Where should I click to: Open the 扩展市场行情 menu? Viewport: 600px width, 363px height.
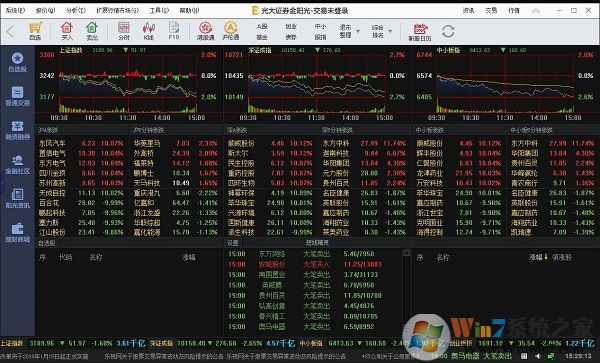[x=118, y=10]
